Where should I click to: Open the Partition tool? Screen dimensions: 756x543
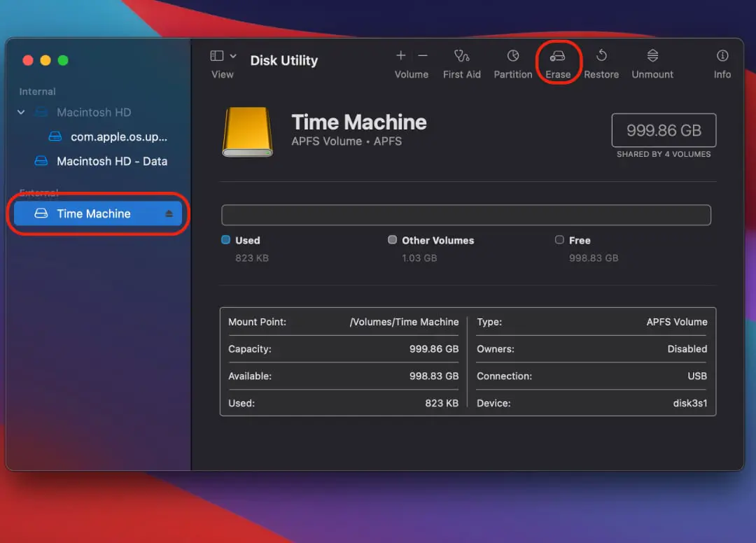tap(513, 62)
